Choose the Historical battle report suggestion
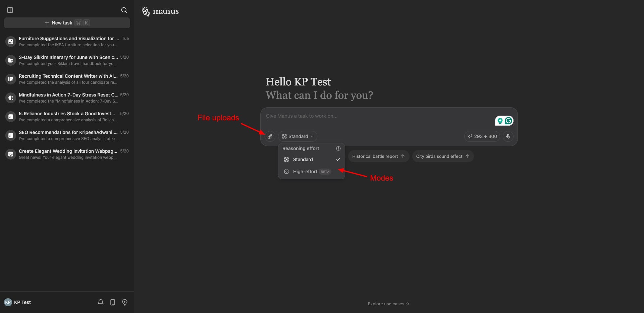 click(x=378, y=156)
